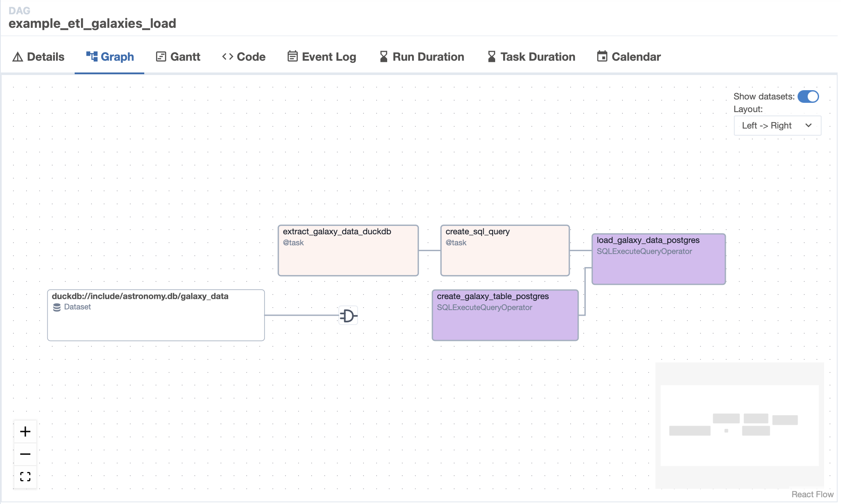841x504 pixels.
Task: Click the zoom in plus control
Action: coord(25,431)
